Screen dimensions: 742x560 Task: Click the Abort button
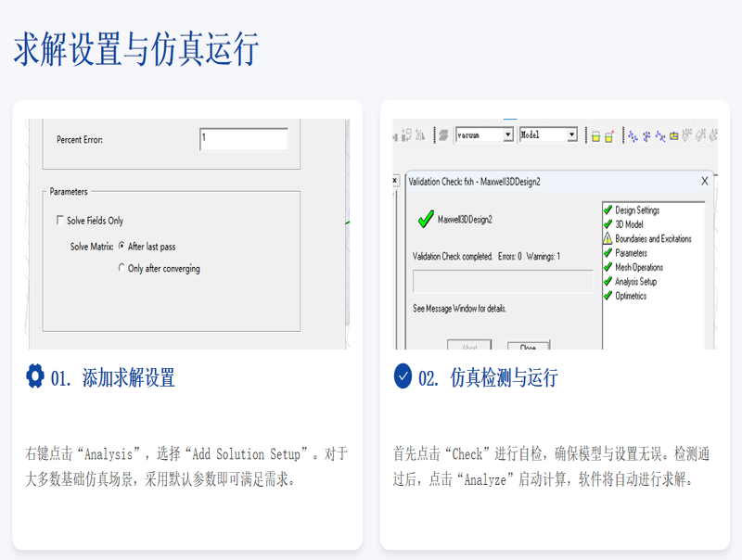469,346
